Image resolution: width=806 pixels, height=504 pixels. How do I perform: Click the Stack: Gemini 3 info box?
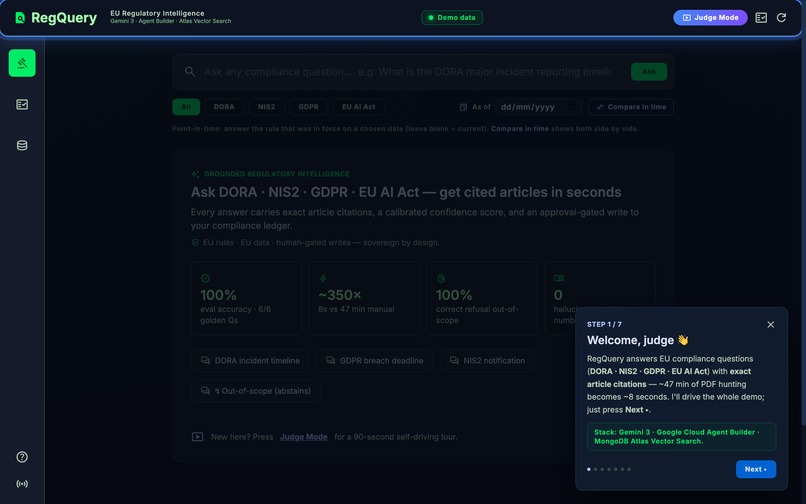tap(682, 437)
